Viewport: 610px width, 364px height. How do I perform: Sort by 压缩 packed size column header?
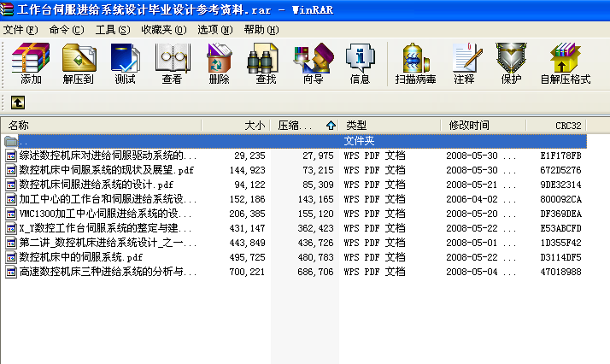(305, 126)
